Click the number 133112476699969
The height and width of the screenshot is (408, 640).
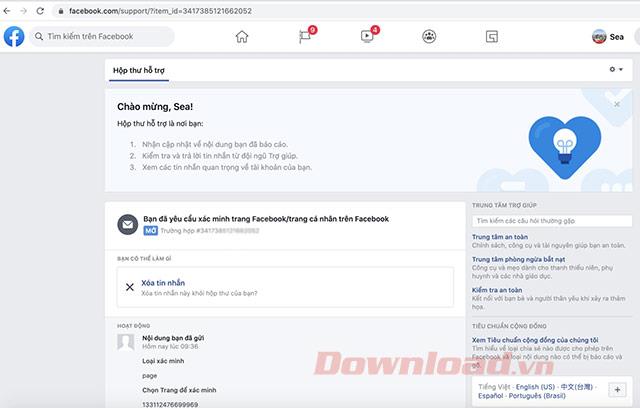[x=170, y=404]
